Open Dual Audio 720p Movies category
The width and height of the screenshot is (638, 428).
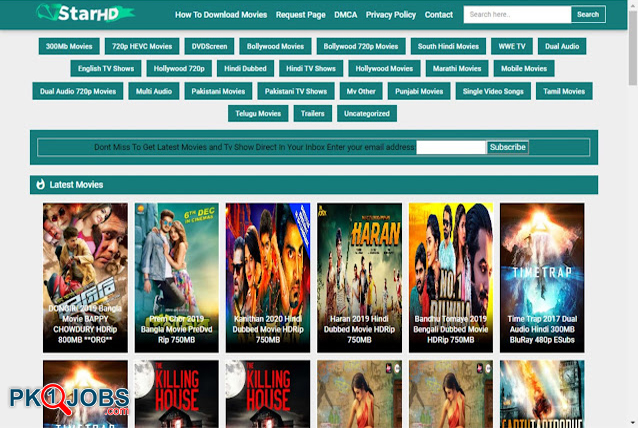[78, 91]
